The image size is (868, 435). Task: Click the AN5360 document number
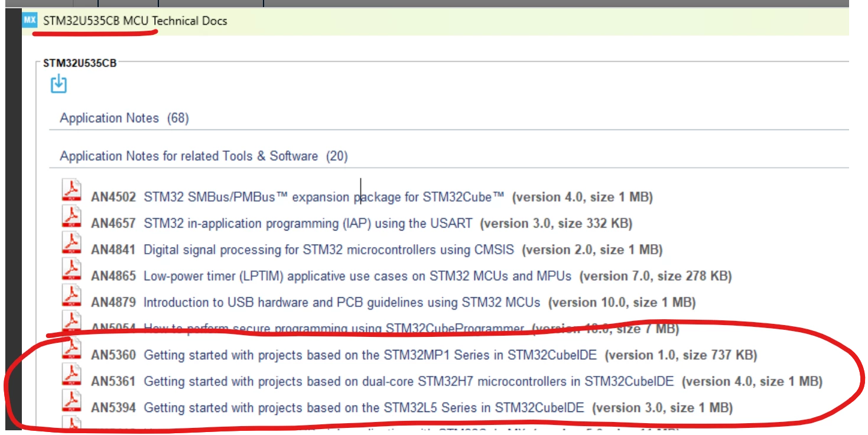pos(113,355)
